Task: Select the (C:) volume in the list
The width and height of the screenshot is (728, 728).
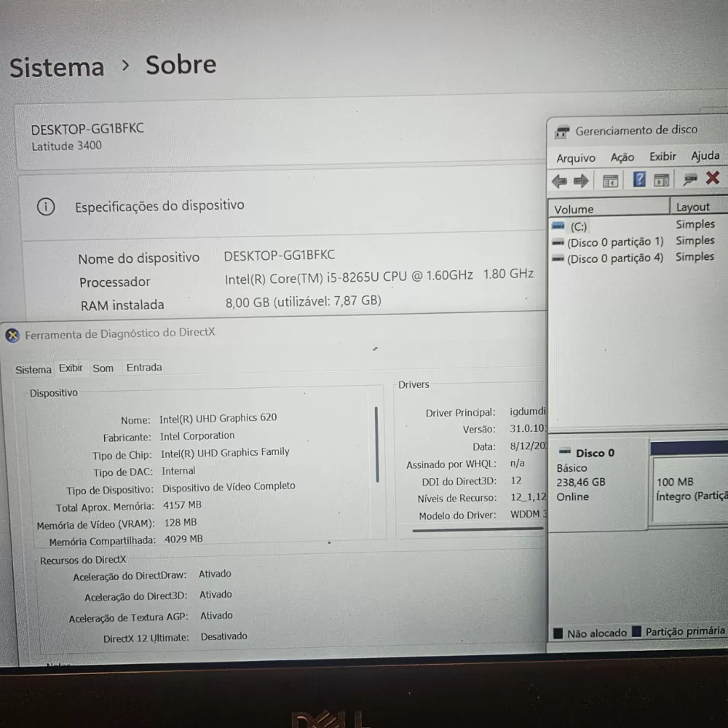Action: click(x=579, y=226)
